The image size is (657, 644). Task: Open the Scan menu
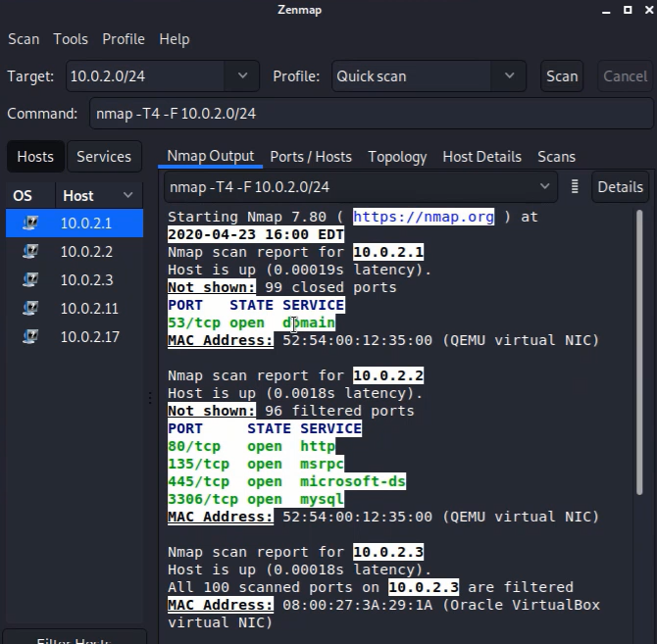coord(24,39)
